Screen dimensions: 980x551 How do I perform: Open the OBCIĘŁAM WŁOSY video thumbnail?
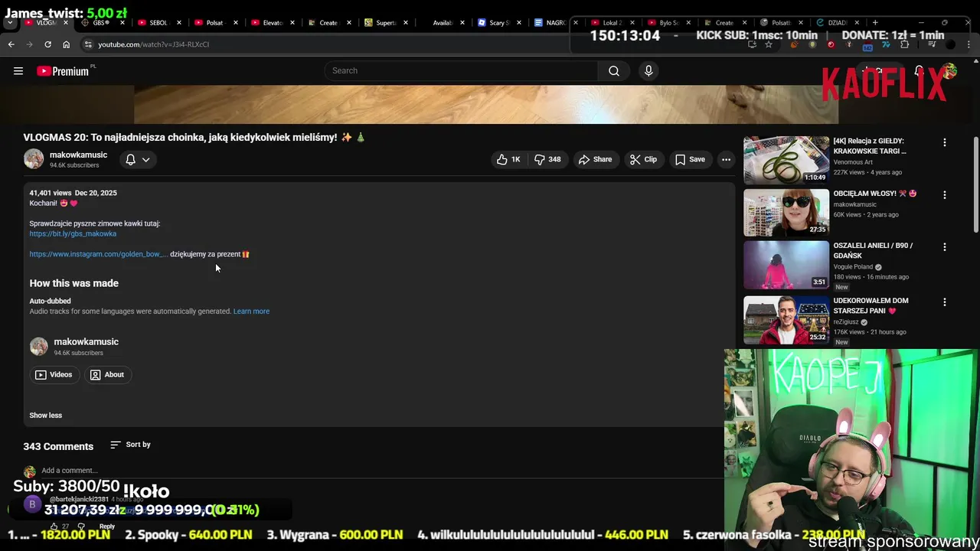tap(786, 213)
